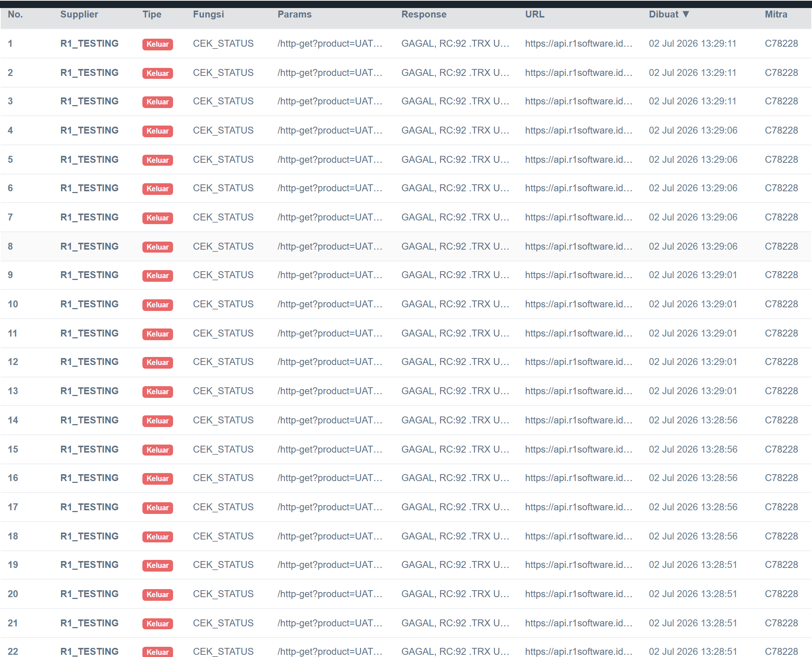Image resolution: width=812 pixels, height=657 pixels.
Task: Click the 13:29:01 timestamp in row 9
Action: [692, 275]
